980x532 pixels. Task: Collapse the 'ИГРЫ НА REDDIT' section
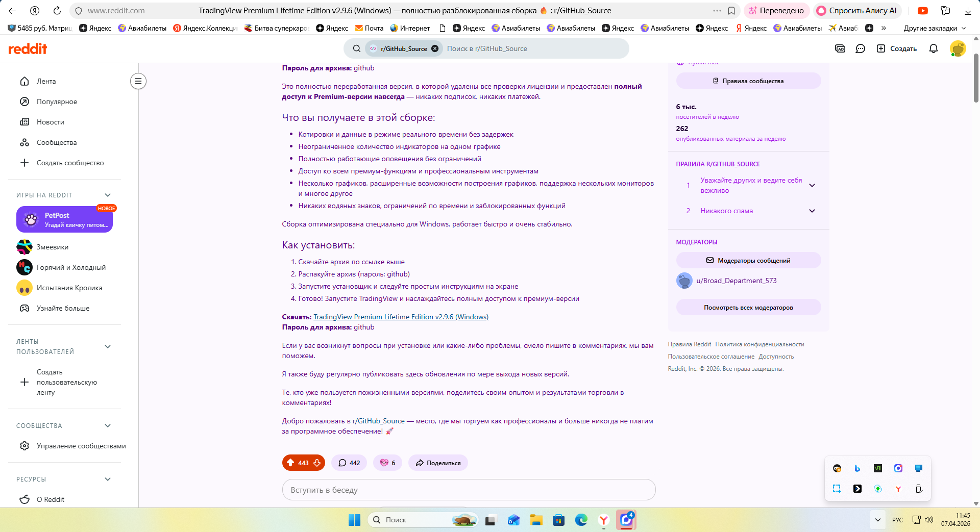108,195
